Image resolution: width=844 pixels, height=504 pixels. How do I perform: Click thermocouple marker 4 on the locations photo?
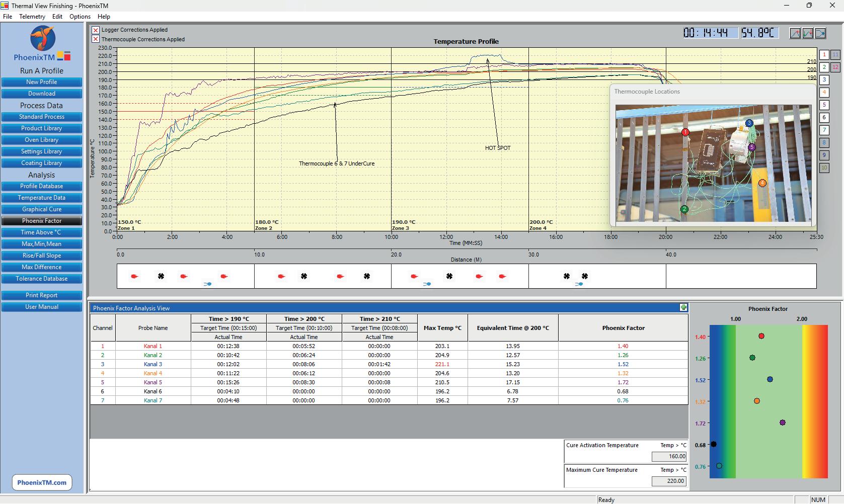(x=762, y=183)
